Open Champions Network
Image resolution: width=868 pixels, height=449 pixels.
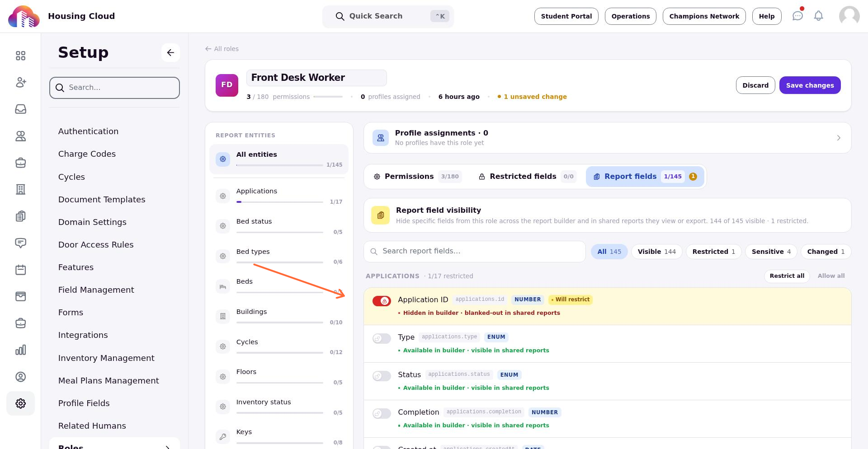click(x=704, y=16)
